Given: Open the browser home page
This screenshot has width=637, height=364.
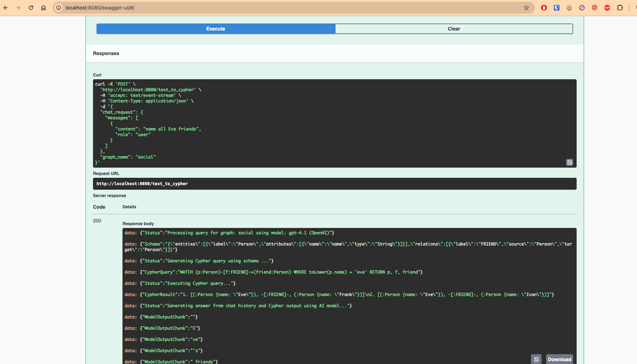Looking at the screenshot, I should [x=44, y=8].
